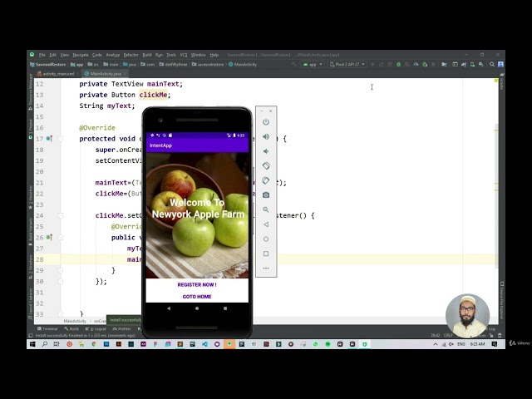
Task: Click the emulator power button
Action: 266,122
